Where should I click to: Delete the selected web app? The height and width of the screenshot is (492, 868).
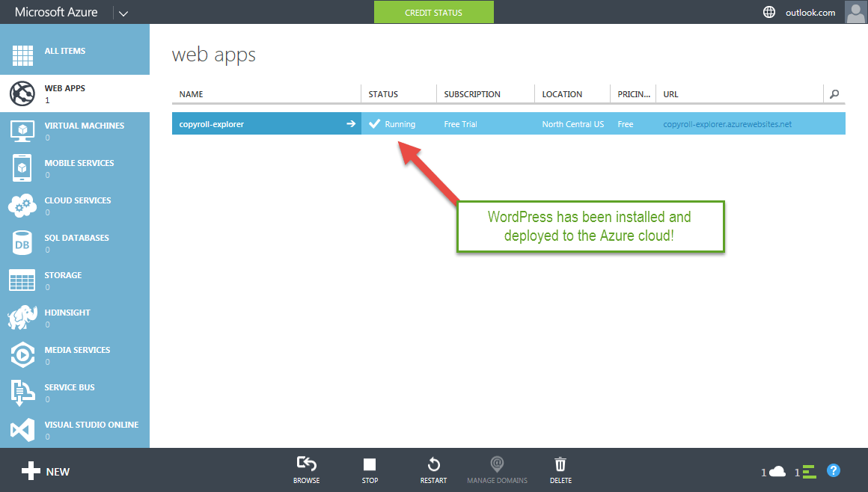tap(560, 464)
